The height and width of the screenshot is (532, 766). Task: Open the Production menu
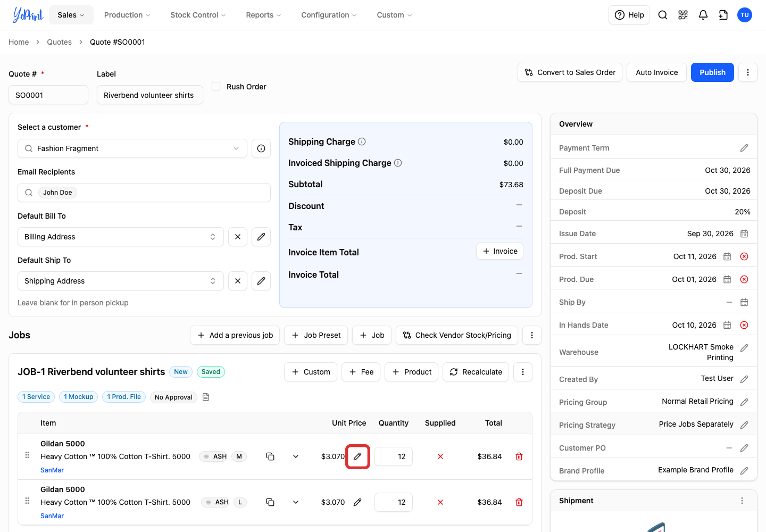point(127,15)
